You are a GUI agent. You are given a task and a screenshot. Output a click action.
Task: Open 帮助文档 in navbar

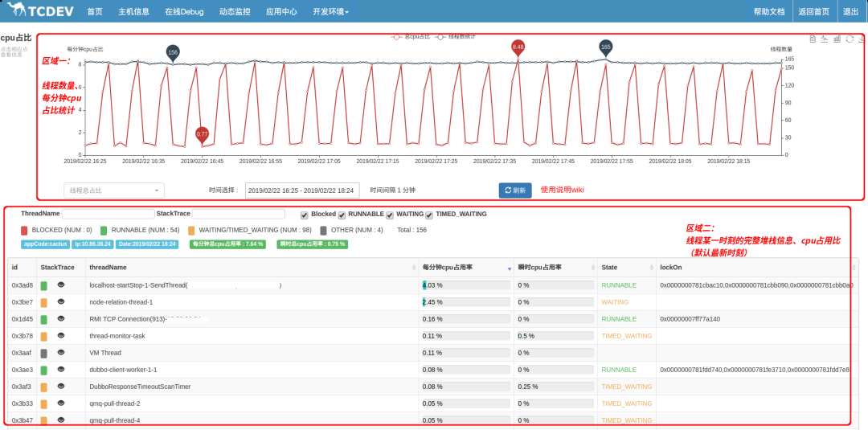(x=769, y=11)
